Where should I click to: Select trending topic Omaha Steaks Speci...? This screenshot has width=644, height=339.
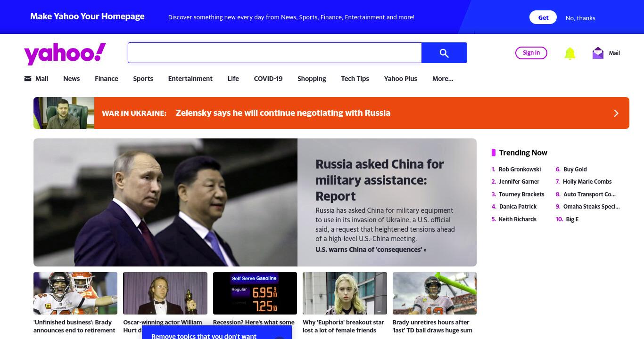point(592,206)
